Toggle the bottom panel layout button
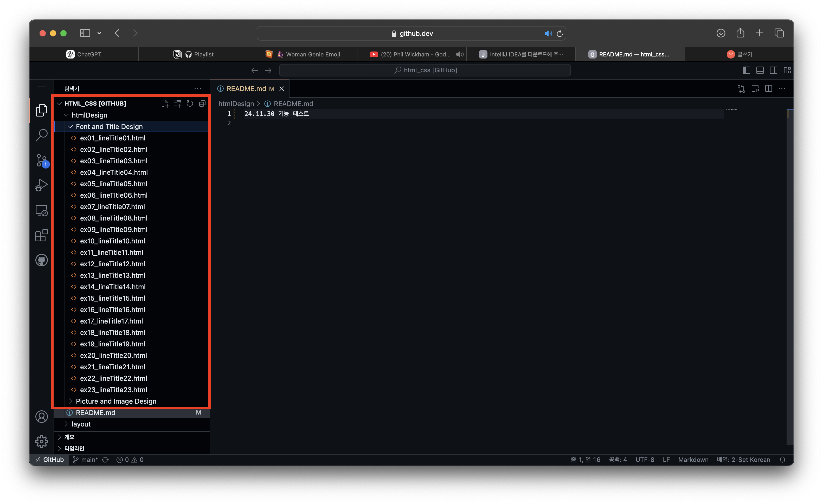The height and width of the screenshot is (504, 823). coord(760,70)
